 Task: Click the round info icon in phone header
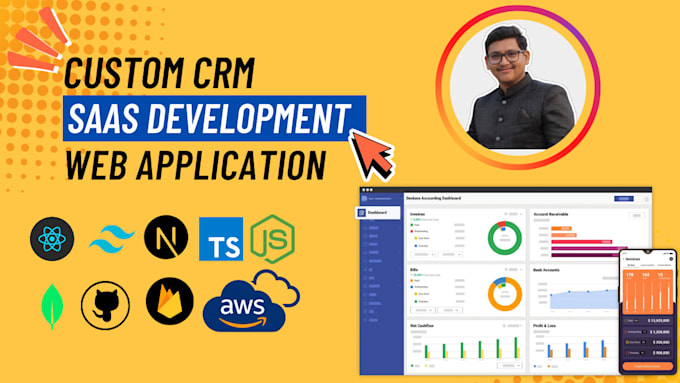click(671, 259)
